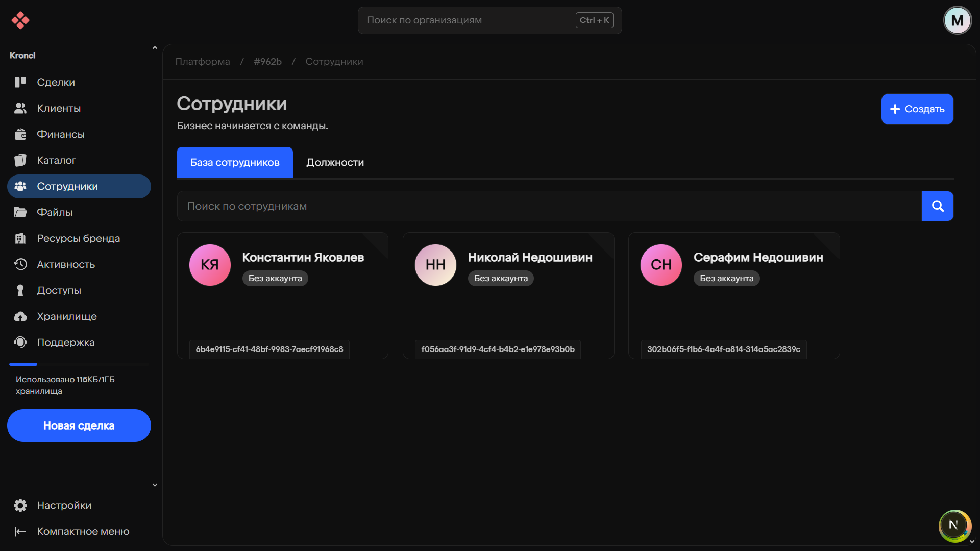This screenshot has height=551, width=980.
Task: Collapse the Kroncl sidebar section arrow
Action: (x=155, y=48)
